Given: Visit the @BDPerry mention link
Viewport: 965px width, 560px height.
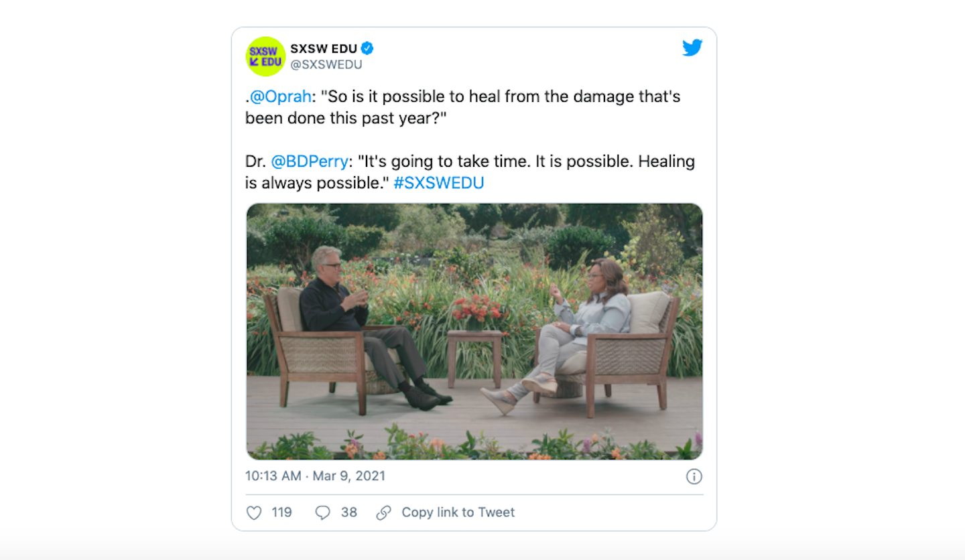Looking at the screenshot, I should click(x=310, y=161).
